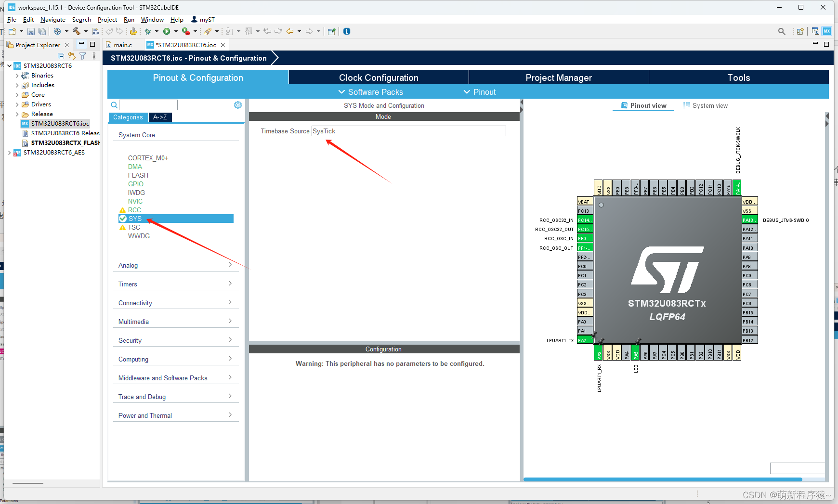Run the application with the green play icon
This screenshot has height=504, width=838.
tap(167, 31)
